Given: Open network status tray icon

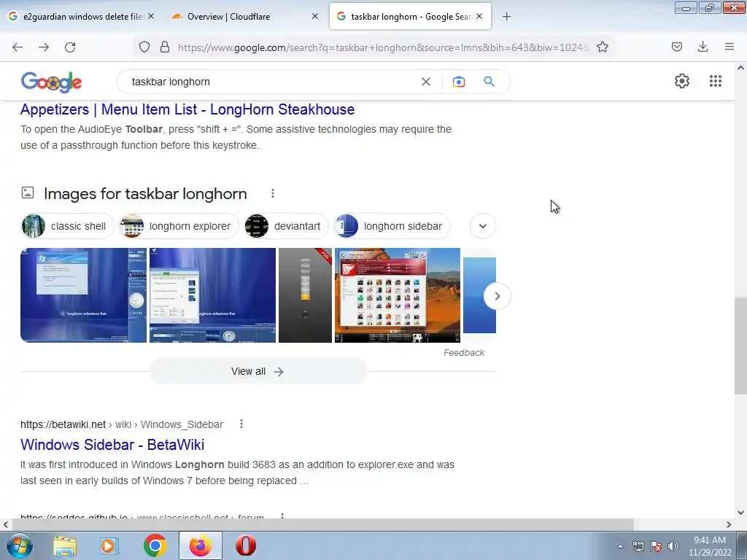Looking at the screenshot, I should click(638, 546).
